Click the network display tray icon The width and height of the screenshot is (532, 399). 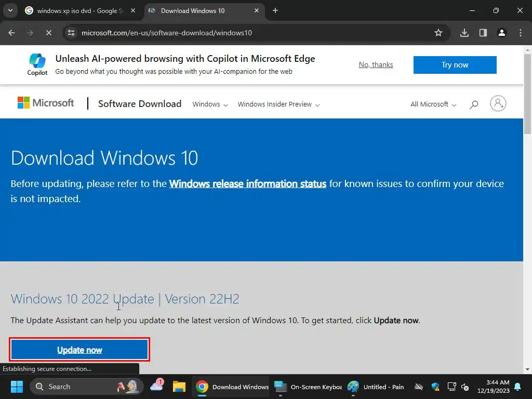pos(451,387)
